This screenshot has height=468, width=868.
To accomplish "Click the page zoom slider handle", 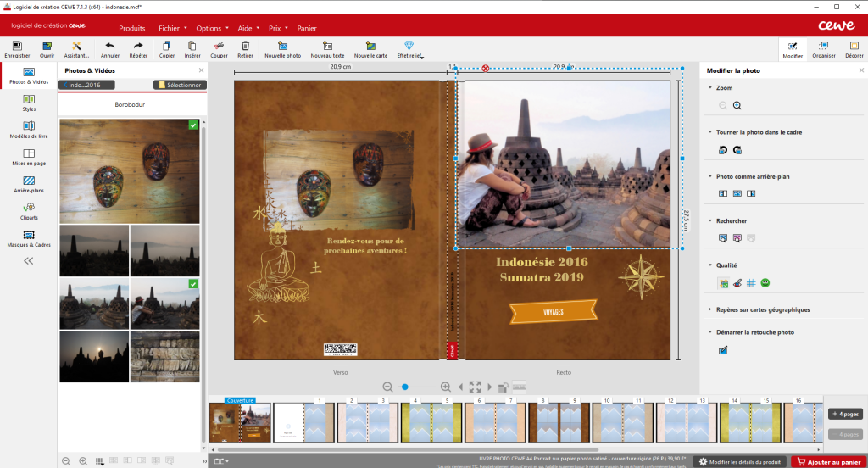I will point(405,387).
